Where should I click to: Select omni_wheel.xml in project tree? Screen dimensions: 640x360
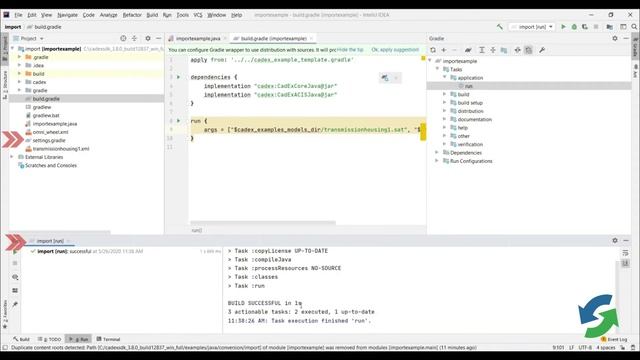(x=50, y=132)
